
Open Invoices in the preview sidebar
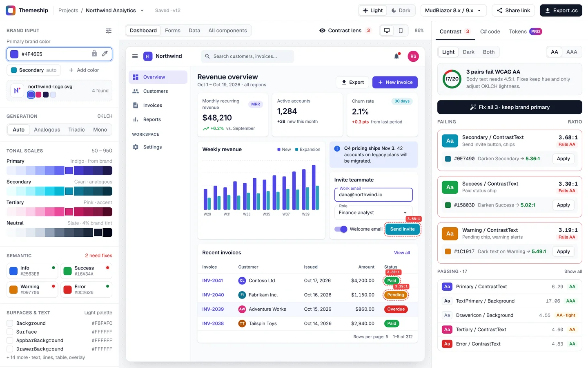pos(158,105)
